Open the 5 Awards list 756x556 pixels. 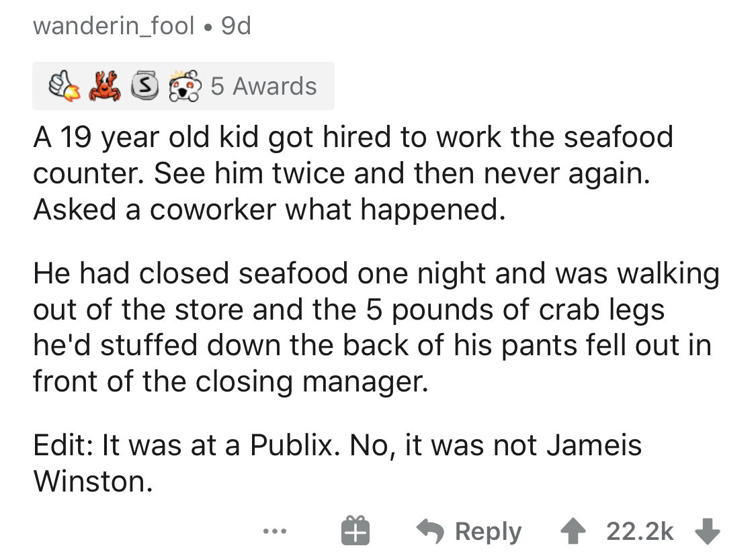click(x=263, y=86)
